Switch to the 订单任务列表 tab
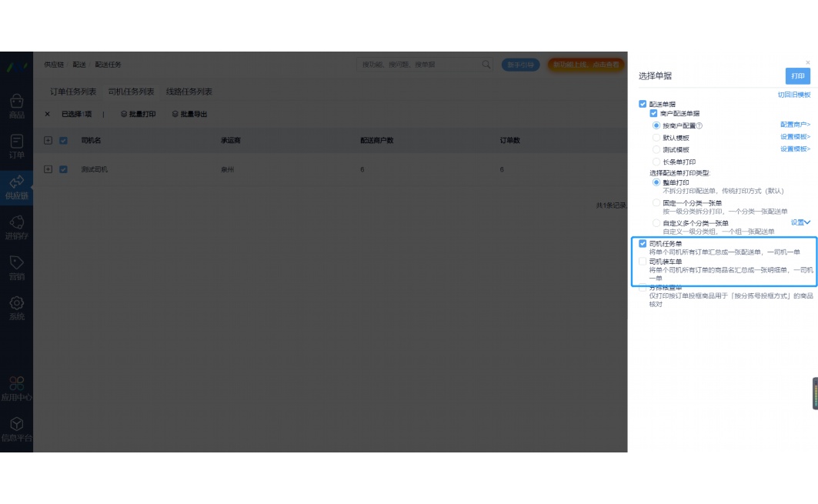Viewport: 818px width, 504px height. coord(73,92)
